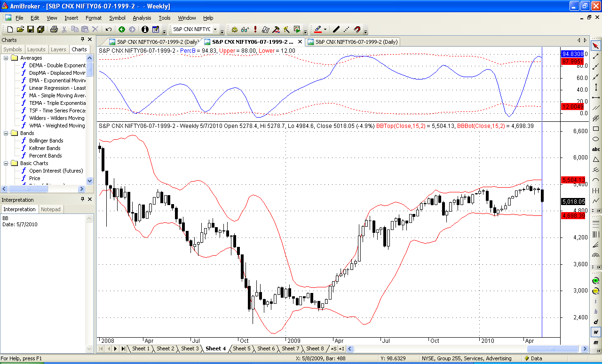Select the triangle drawing tool

tap(596, 159)
